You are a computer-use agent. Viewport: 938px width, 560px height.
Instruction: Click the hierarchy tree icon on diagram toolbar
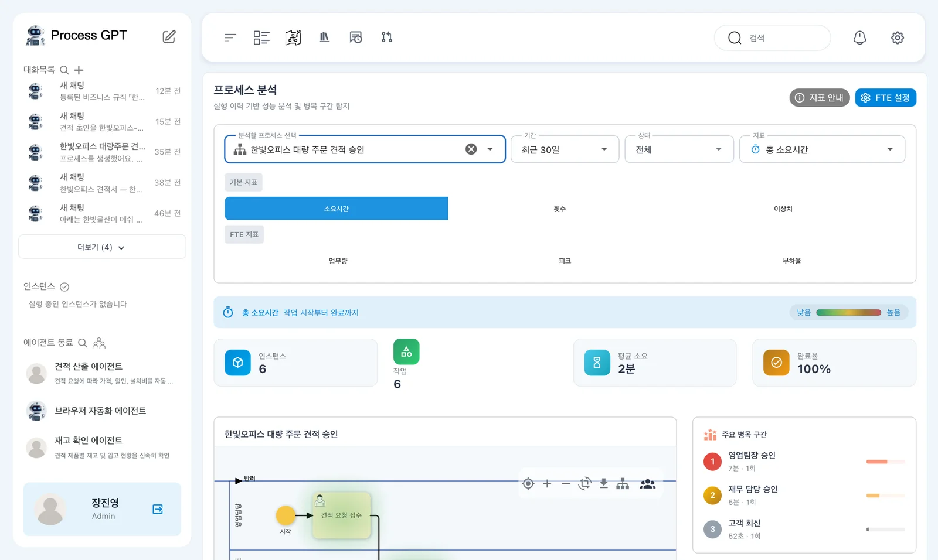tap(623, 483)
